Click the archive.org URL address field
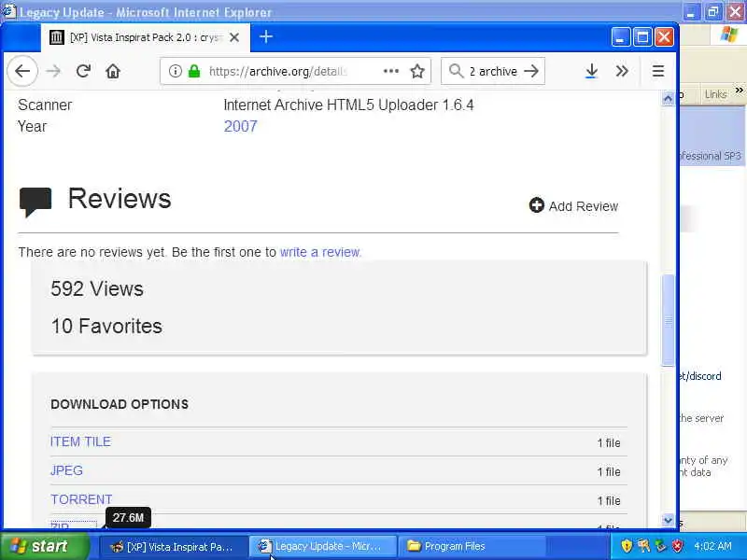Screen dimensions: 747x560 click(x=295, y=71)
